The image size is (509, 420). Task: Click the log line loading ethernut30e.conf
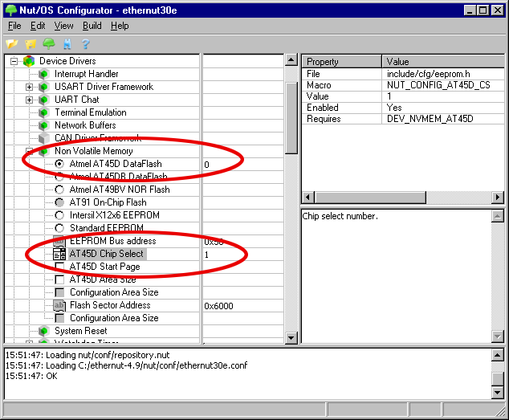[126, 365]
